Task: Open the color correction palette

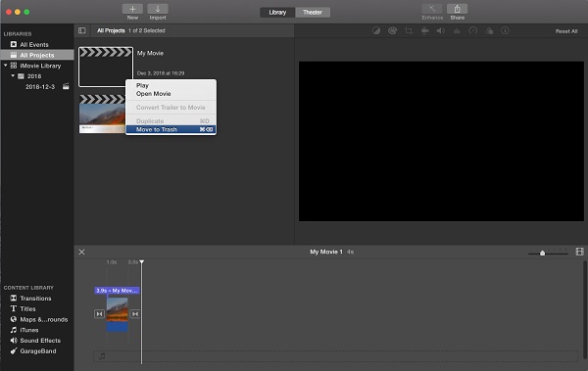Action: 392,30
